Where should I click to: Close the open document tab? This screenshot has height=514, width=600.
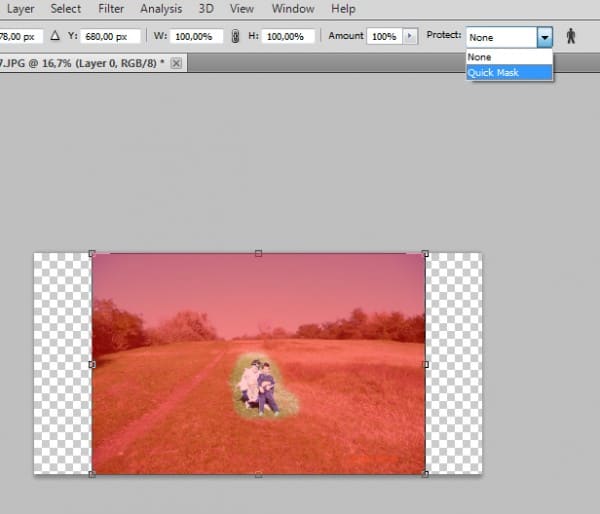pos(177,63)
